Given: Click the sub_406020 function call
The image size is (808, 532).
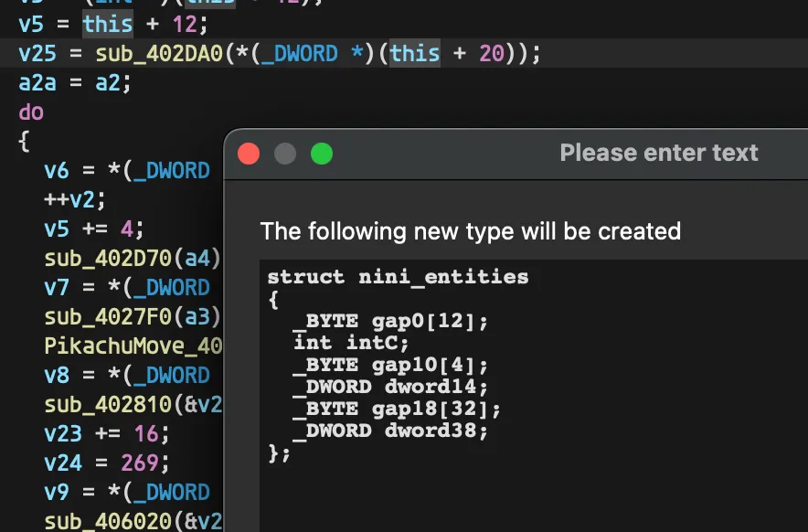Looking at the screenshot, I should click(108, 521).
